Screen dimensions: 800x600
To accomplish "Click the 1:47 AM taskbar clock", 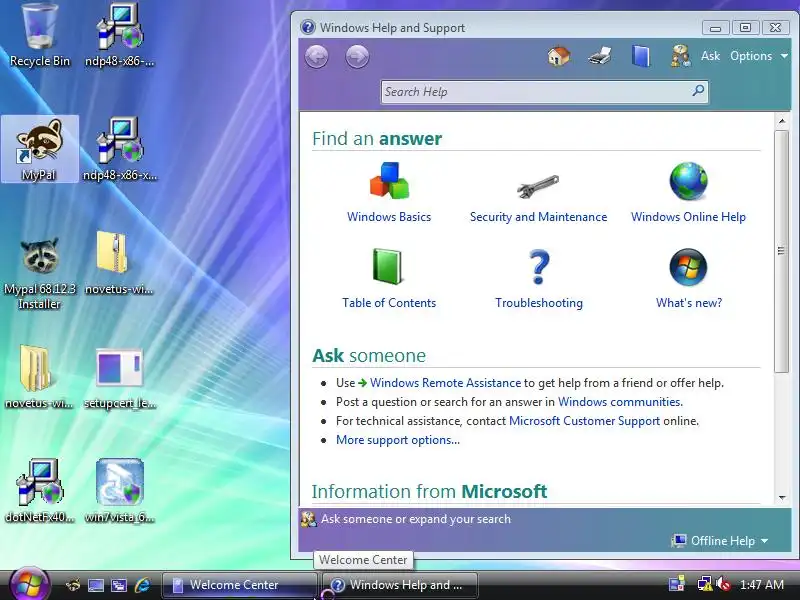I will click(762, 585).
